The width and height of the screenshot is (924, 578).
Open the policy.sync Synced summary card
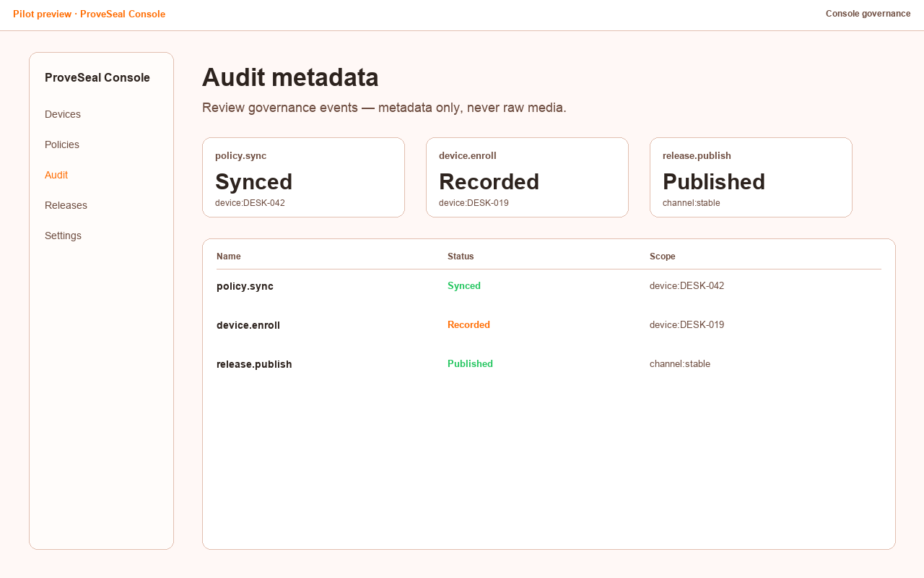[x=303, y=177]
